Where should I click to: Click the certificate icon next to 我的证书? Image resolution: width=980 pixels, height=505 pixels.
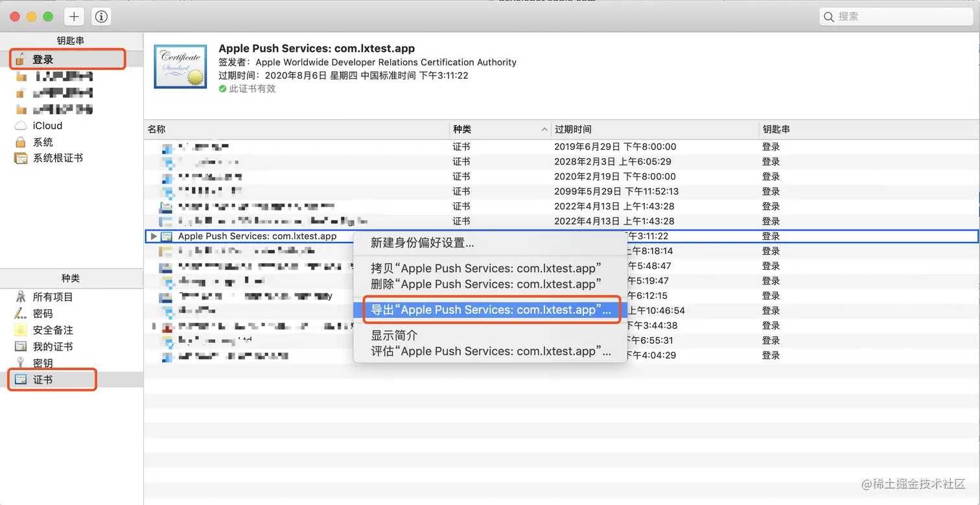click(21, 347)
